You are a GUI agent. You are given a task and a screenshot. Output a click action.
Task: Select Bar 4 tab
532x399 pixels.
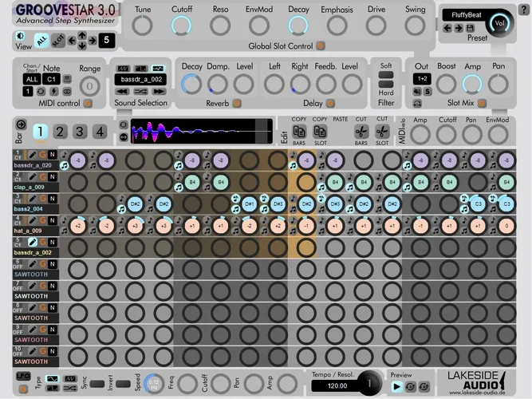click(100, 132)
